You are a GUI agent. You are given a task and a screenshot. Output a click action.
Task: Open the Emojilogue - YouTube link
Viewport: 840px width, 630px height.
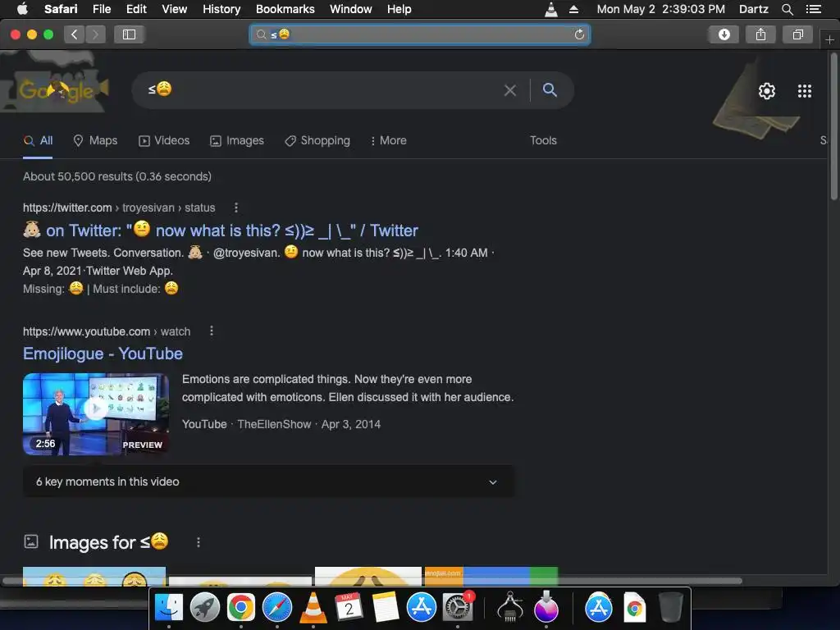click(x=103, y=354)
